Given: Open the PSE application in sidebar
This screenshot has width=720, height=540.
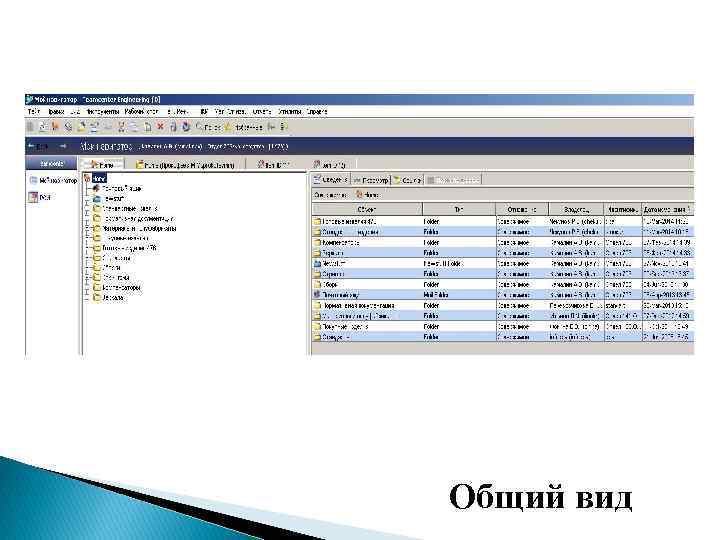Looking at the screenshot, I should point(39,197).
